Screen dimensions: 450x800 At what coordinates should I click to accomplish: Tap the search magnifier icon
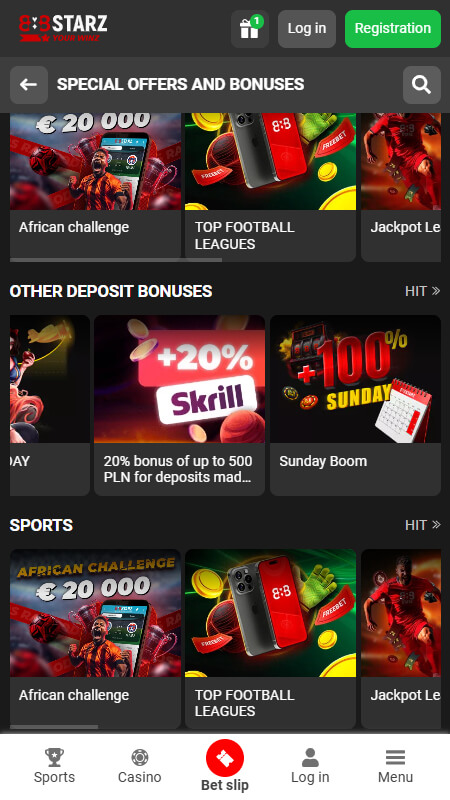click(421, 85)
